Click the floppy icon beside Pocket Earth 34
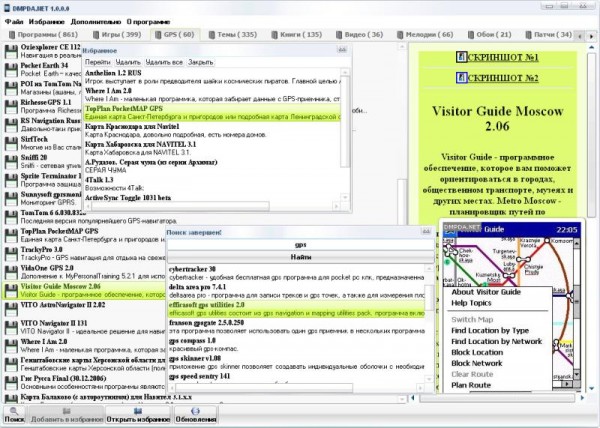This screenshot has width=600, height=428. (11, 70)
